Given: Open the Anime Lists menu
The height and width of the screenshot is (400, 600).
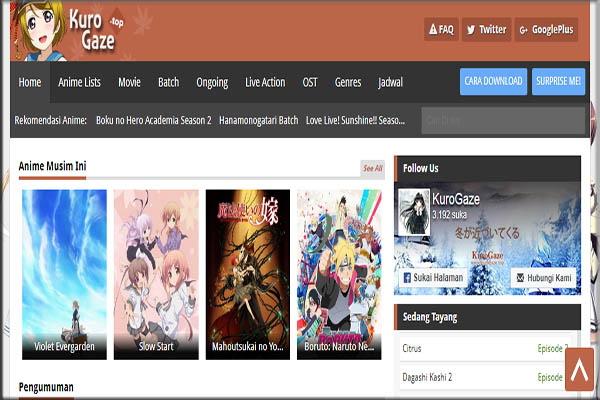Looking at the screenshot, I should tap(79, 82).
